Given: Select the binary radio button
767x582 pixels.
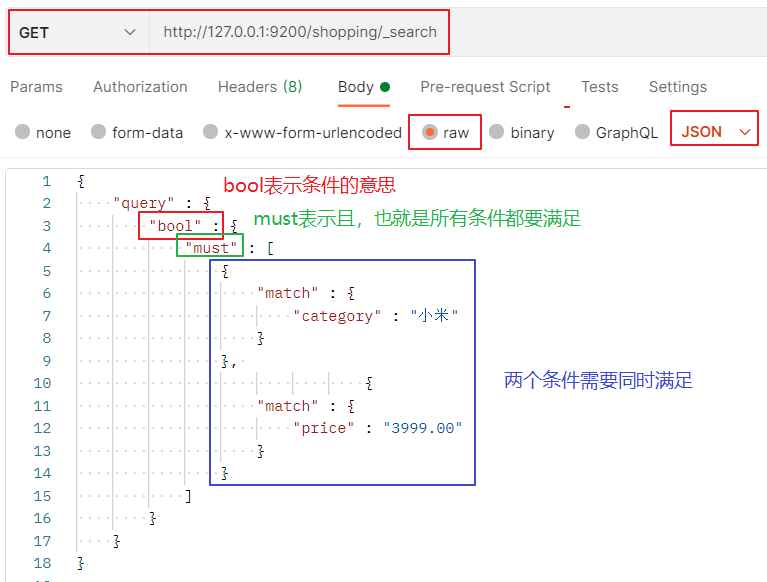Looking at the screenshot, I should point(496,132).
